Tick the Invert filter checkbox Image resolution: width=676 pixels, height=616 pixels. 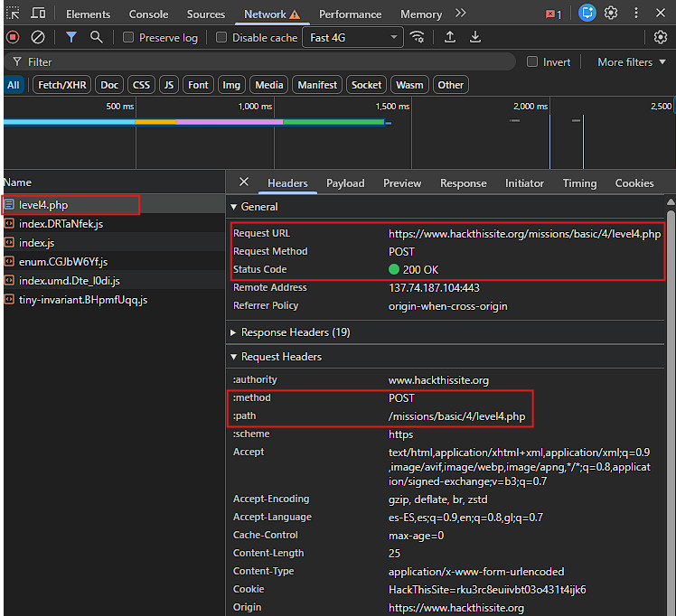tap(532, 62)
